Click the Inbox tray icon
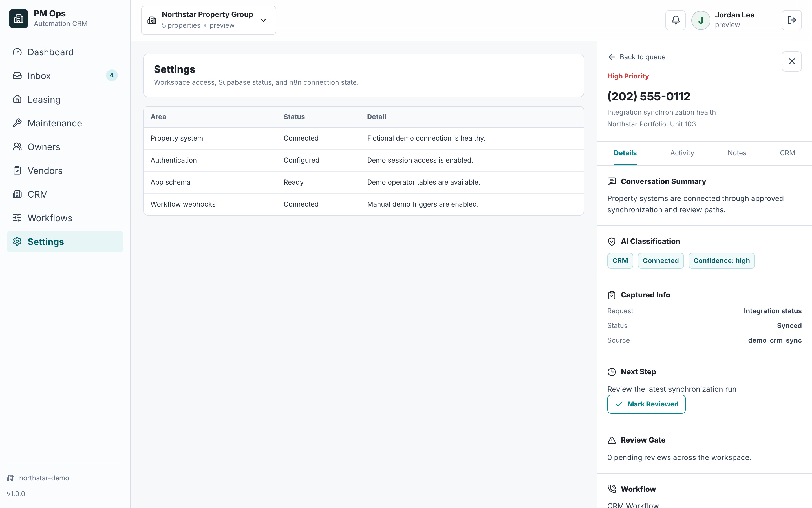Screen dimensions: 812x508 click(x=17, y=75)
